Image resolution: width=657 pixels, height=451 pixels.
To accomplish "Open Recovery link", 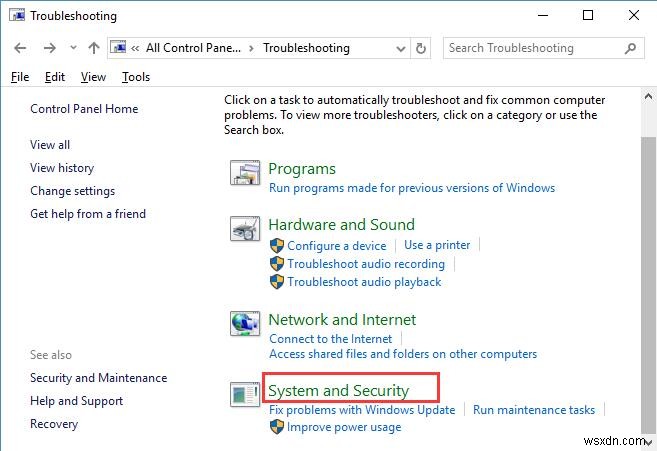I will (54, 424).
